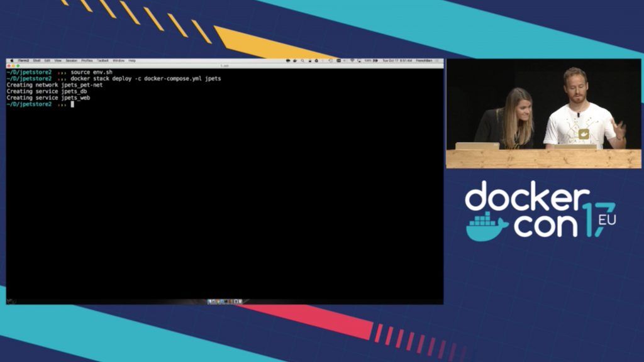Open the View menu
The width and height of the screenshot is (644, 362).
point(58,61)
